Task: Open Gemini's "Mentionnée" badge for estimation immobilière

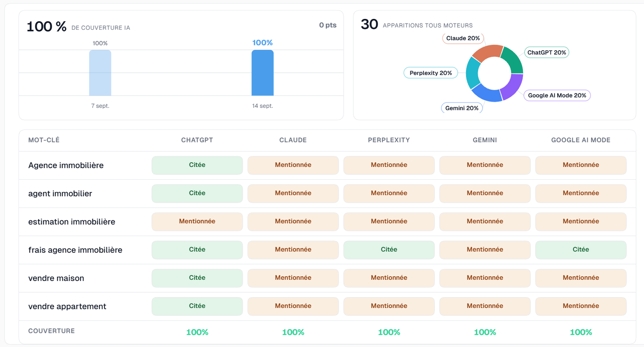Action: click(485, 222)
